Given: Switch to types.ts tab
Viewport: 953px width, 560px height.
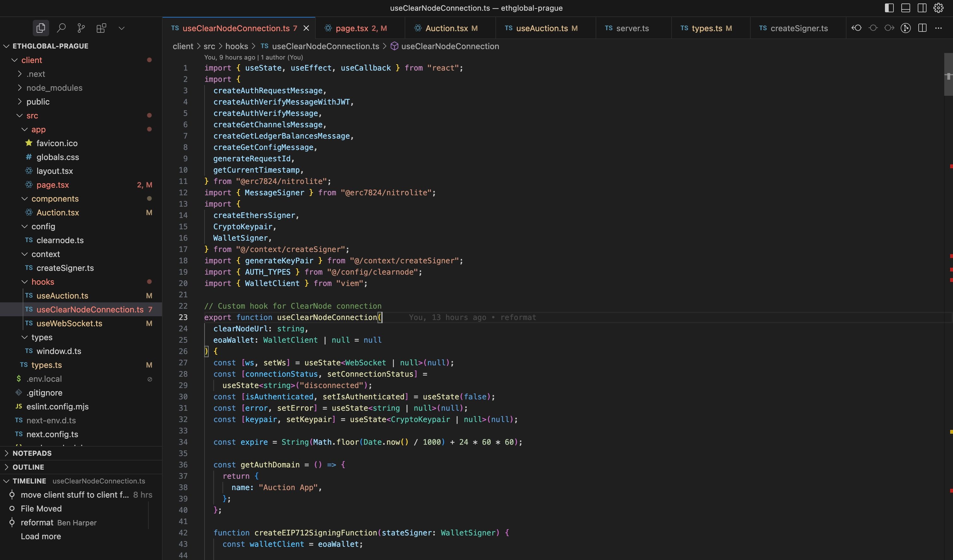Looking at the screenshot, I should (x=711, y=28).
